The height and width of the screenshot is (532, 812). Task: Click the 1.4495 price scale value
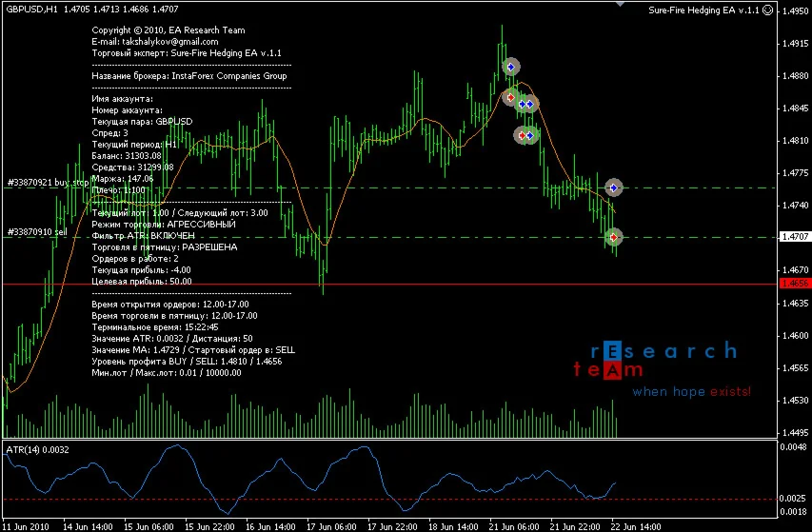click(x=796, y=433)
